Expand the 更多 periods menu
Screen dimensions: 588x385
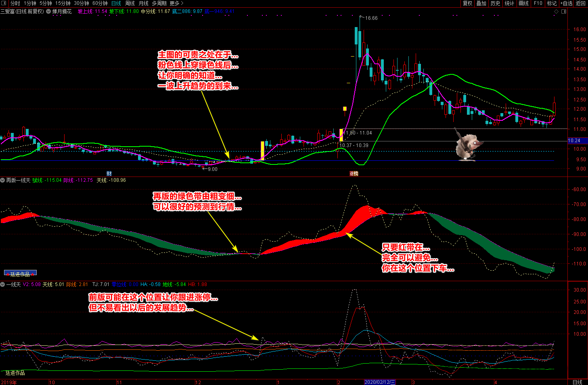(176, 3)
